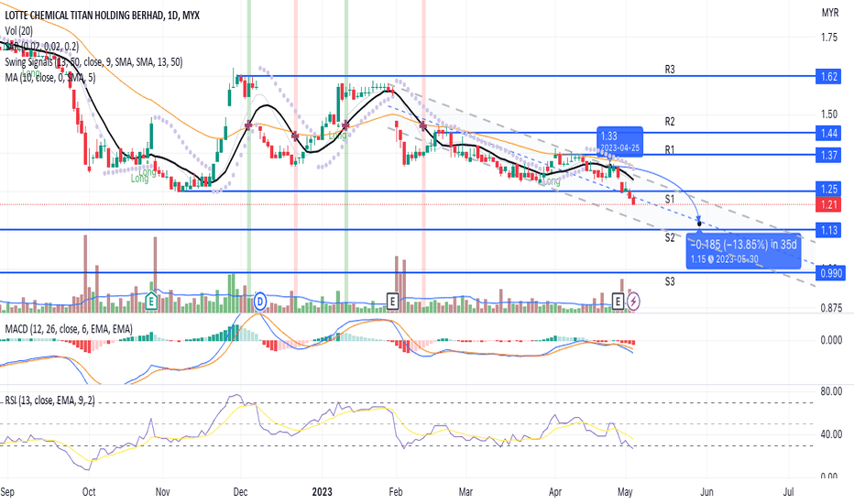Click the MACD (12, 26, close, 6, EMA, EMA) legend

[x=68, y=329]
